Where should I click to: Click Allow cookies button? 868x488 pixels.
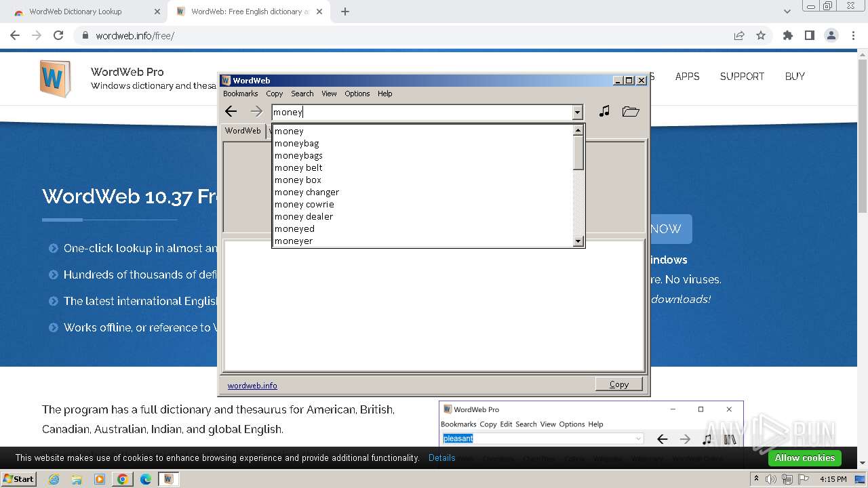pyautogui.click(x=805, y=458)
